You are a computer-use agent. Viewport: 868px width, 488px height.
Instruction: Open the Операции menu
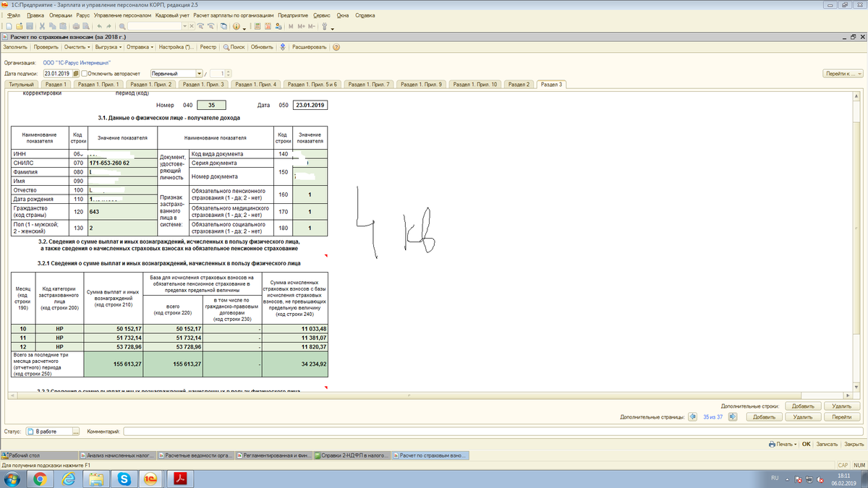tap(60, 15)
